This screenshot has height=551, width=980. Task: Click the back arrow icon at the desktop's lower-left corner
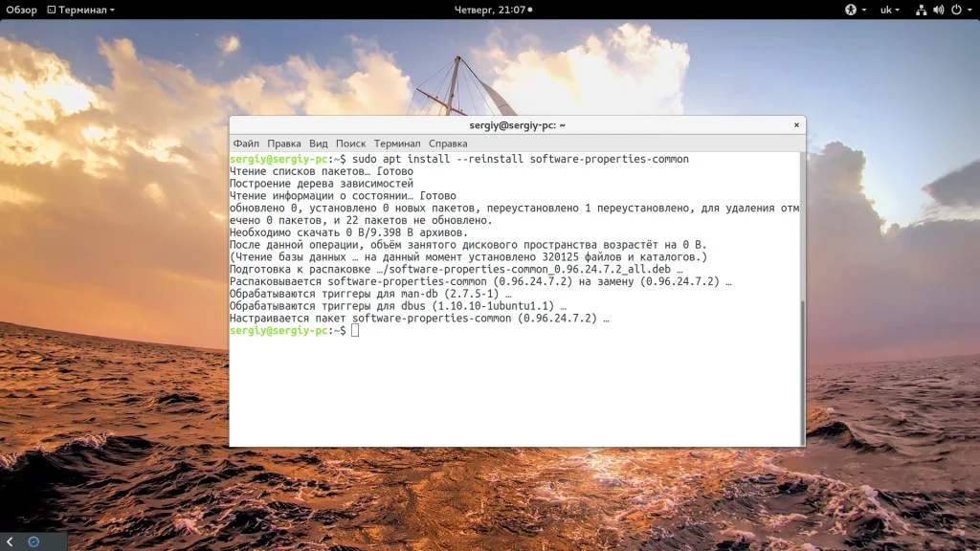pyautogui.click(x=10, y=541)
